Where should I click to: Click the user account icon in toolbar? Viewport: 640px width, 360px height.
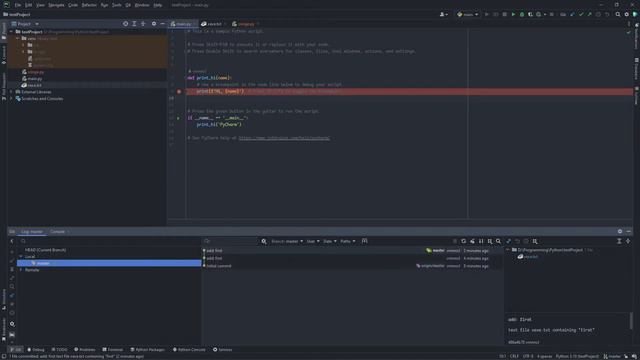[443, 14]
